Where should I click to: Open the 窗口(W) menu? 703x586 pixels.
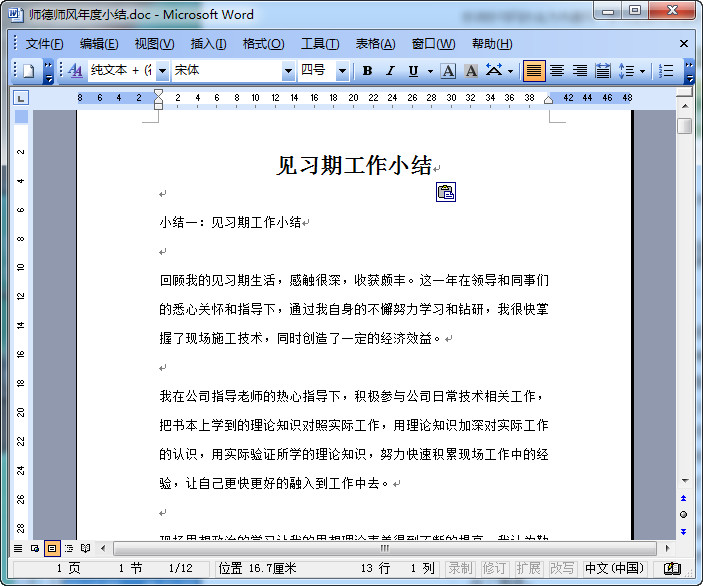[433, 44]
